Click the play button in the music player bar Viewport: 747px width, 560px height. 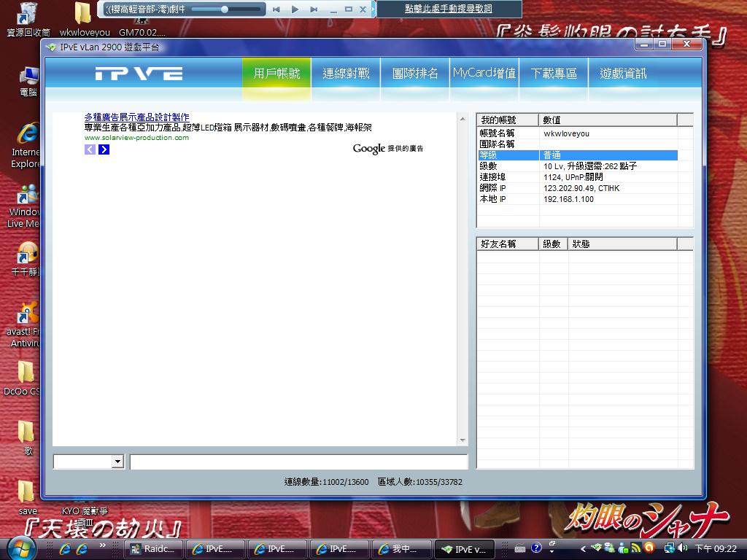tap(295, 9)
